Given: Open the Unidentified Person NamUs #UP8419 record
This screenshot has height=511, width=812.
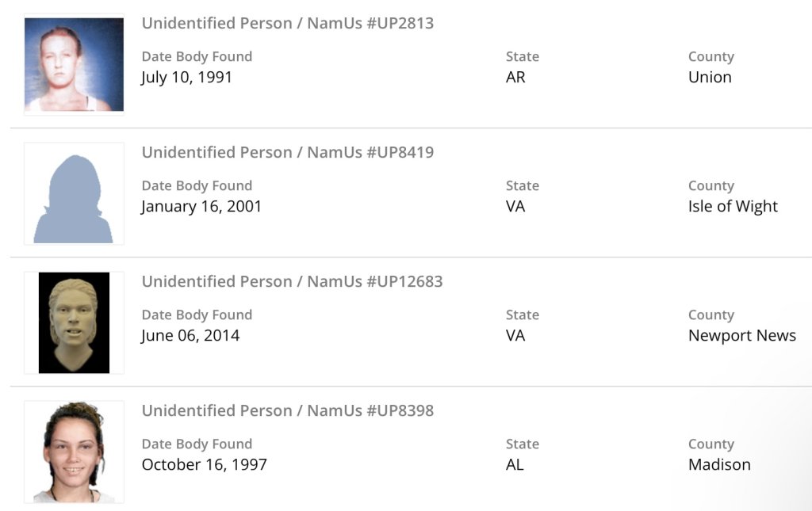Looking at the screenshot, I should tap(287, 152).
